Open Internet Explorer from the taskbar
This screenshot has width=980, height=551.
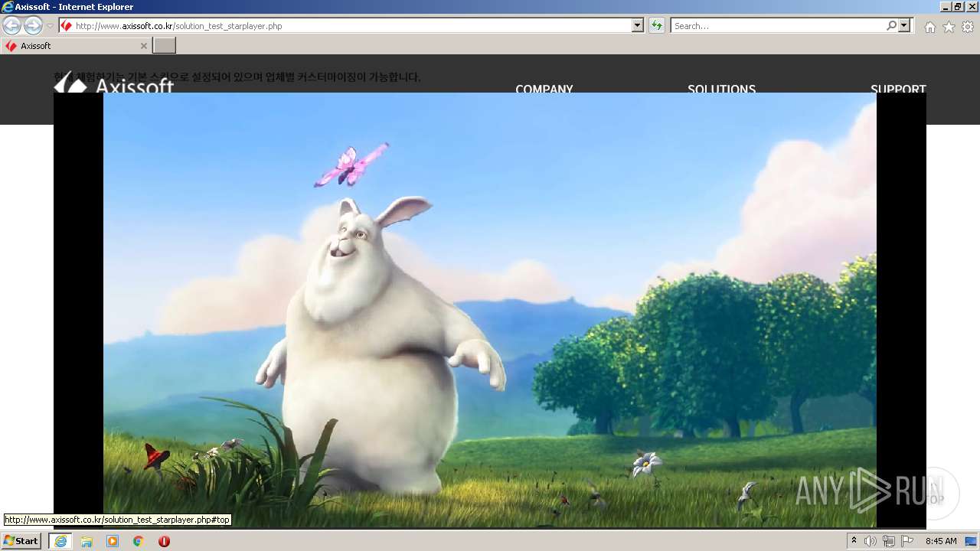60,541
